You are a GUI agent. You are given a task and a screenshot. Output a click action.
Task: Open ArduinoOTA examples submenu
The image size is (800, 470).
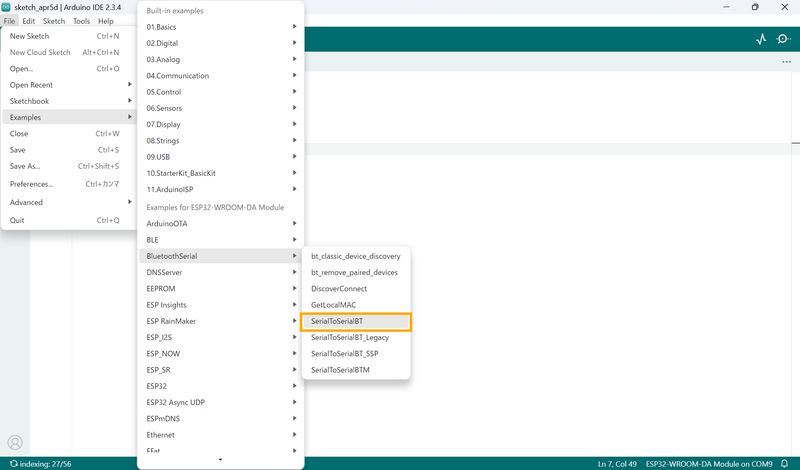click(220, 224)
